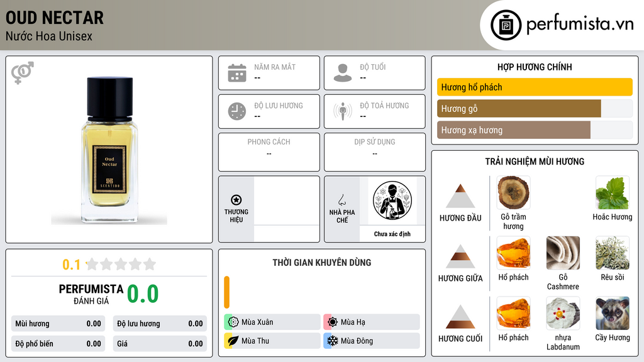
Task: Click the Hương cuối pyramid icon
Action: [460, 317]
